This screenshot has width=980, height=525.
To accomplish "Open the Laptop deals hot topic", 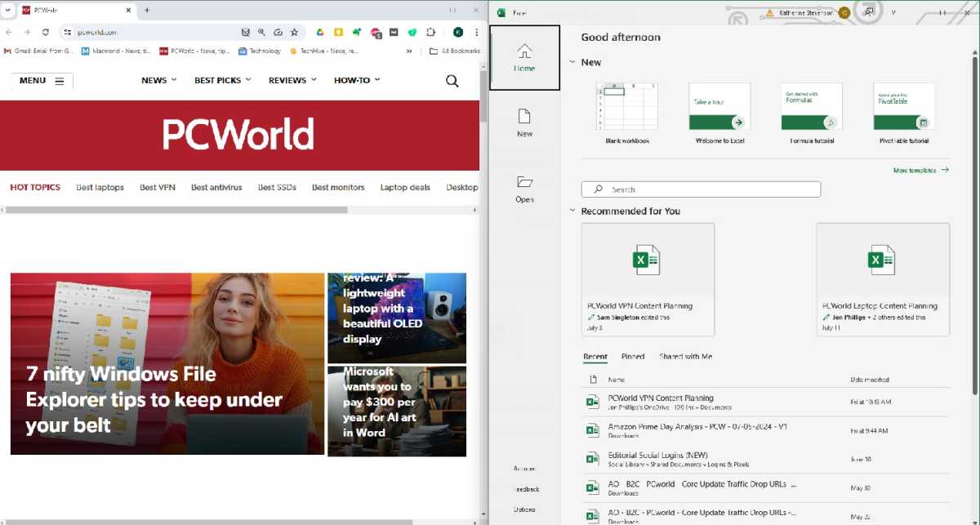I will [405, 187].
